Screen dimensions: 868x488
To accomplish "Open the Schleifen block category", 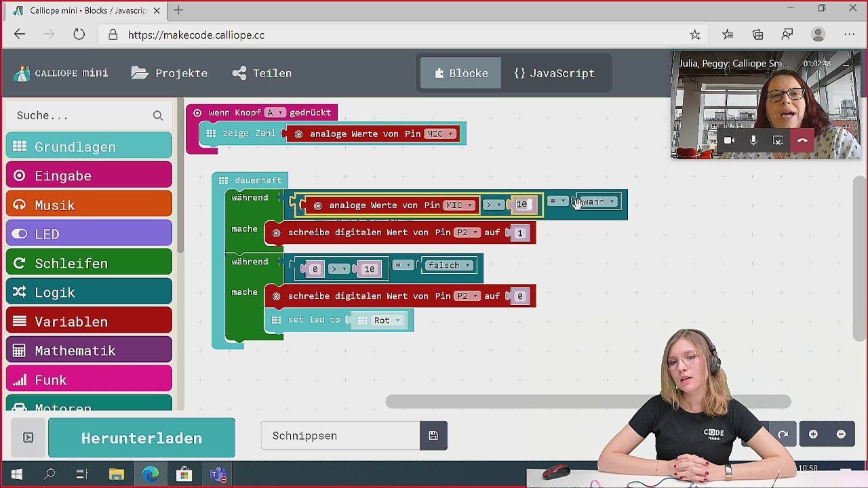I will tap(89, 263).
